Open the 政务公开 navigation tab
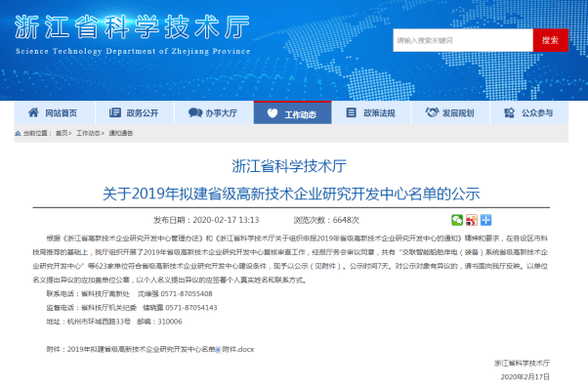The width and height of the screenshot is (588, 391). [141, 113]
